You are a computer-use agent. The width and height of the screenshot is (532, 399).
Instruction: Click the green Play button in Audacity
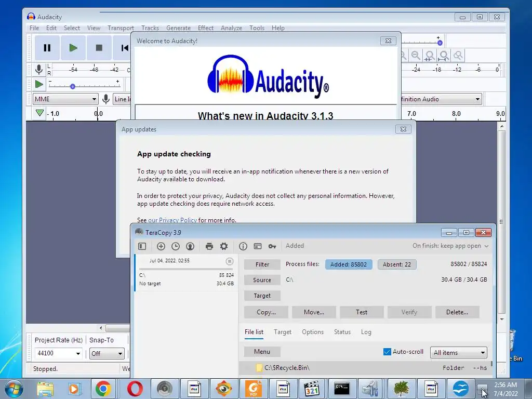[x=73, y=48]
